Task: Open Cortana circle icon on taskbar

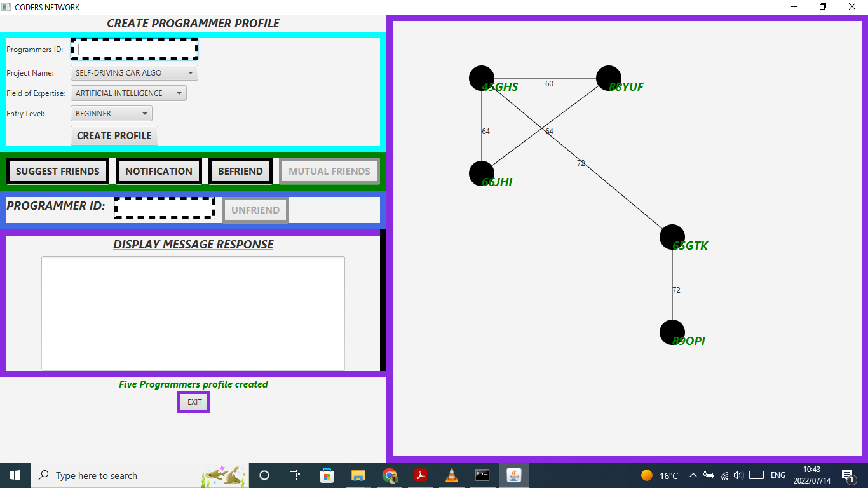Action: point(264,475)
